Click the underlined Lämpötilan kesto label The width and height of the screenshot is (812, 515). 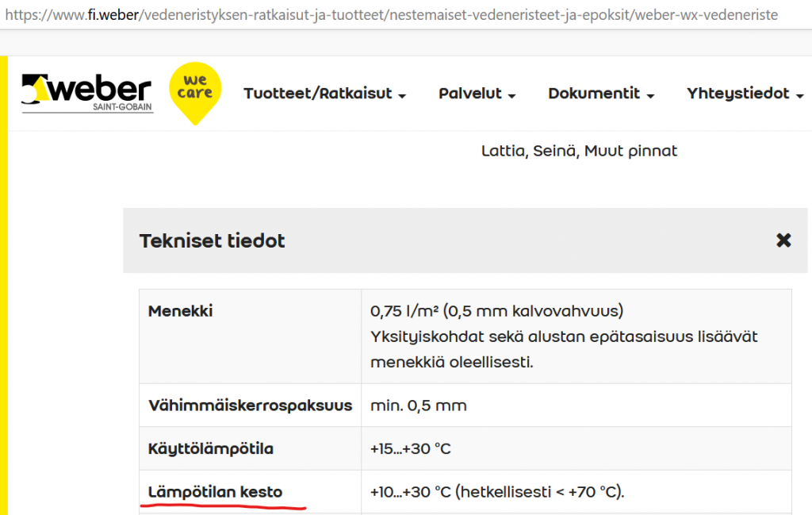(x=215, y=492)
